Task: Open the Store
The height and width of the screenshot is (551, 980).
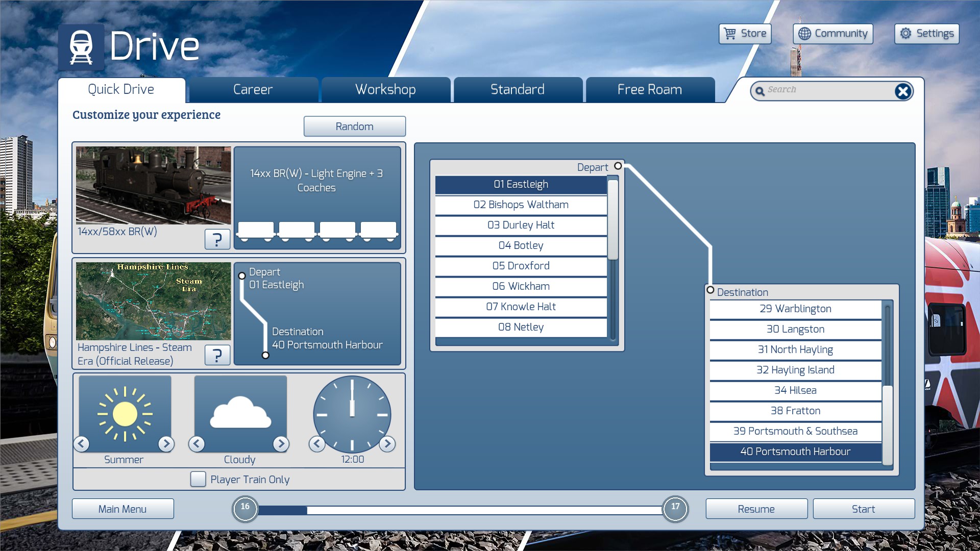Action: click(x=745, y=34)
